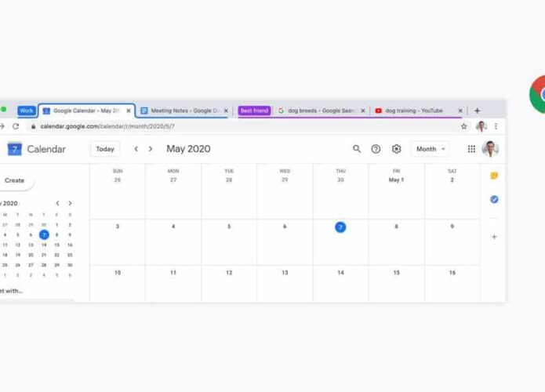Screen dimensions: 545x392
Task: Click the address bar URL field
Action: (243, 126)
